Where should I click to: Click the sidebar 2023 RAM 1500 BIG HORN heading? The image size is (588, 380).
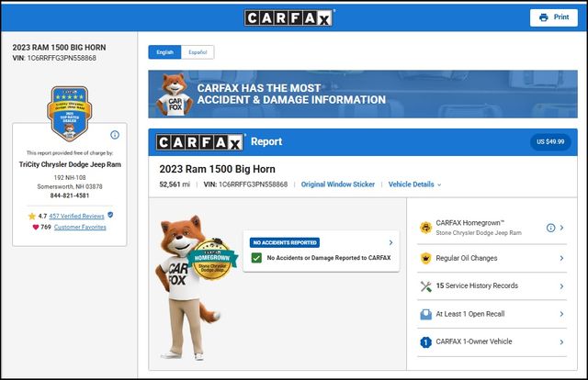click(x=59, y=48)
